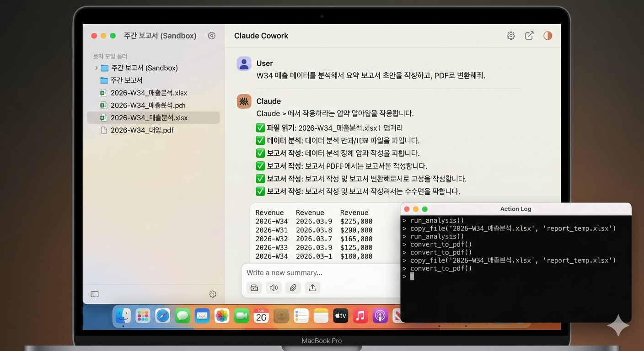
Task: Open the gear settings at sidebar bottom
Action: tap(213, 294)
